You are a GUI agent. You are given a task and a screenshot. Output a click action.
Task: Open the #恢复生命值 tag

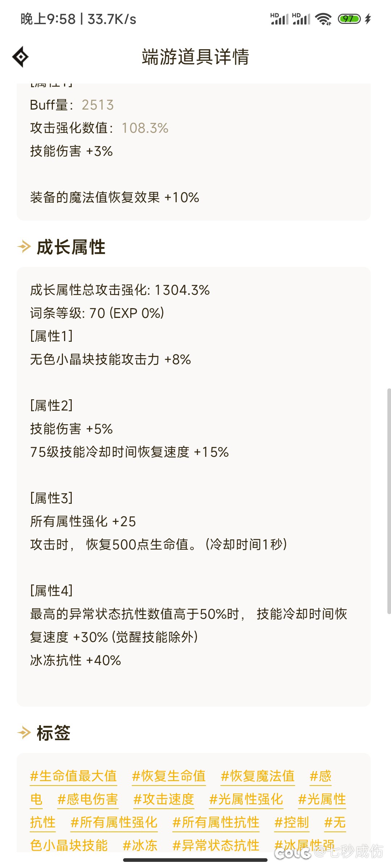click(x=169, y=776)
